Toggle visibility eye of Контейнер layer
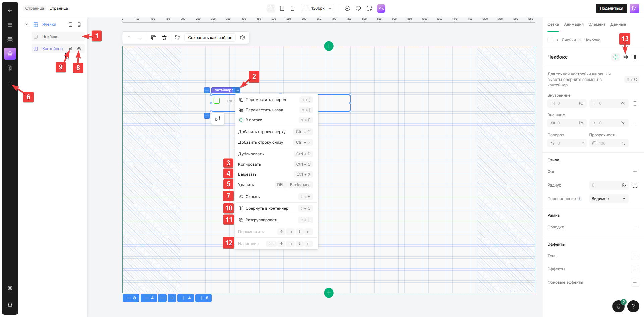This screenshot has width=644, height=317. [x=79, y=49]
